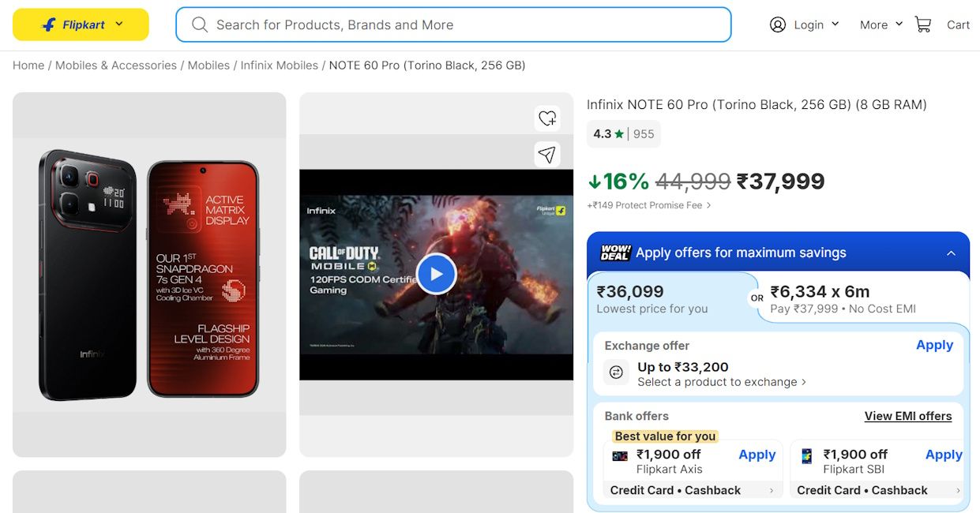Open the Infinix phone product image
The height and width of the screenshot is (513, 980).
149,275
